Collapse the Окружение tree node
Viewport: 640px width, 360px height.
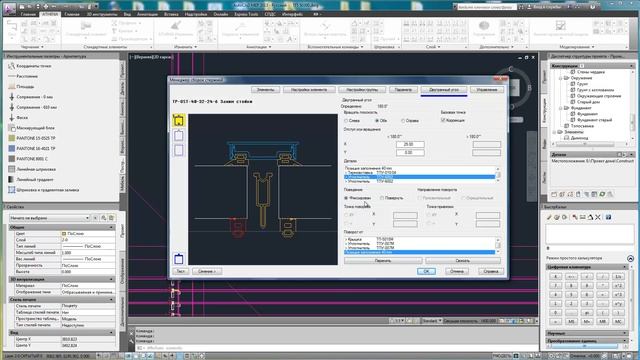(560, 78)
